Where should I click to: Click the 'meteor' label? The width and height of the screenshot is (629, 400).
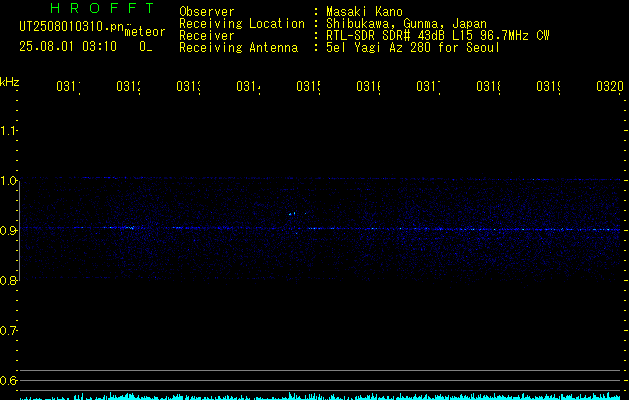click(x=145, y=32)
